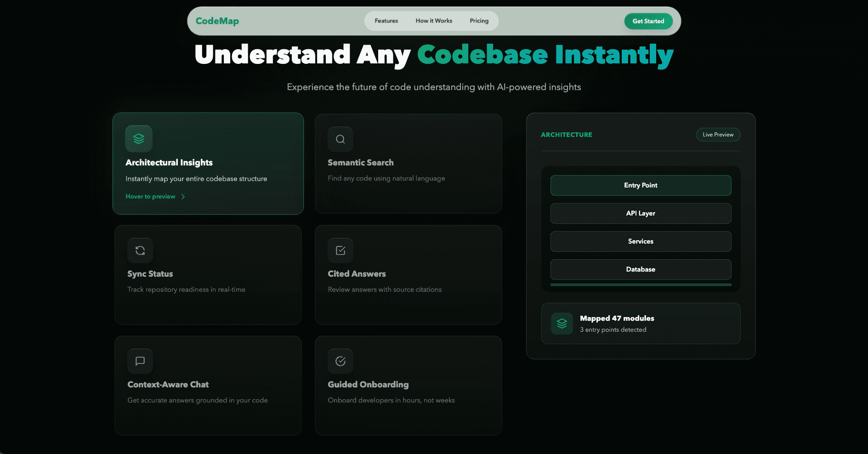Click 'Onboard developers in hours, not weeks' text
This screenshot has height=454, width=868.
pos(391,400)
